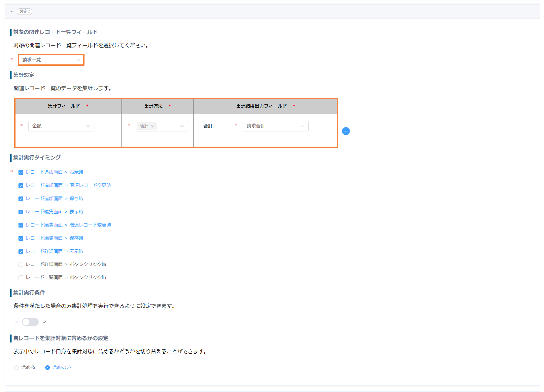Click the 集計フィールド column header
Image resolution: width=544 pixels, height=392 pixels.
coord(68,106)
